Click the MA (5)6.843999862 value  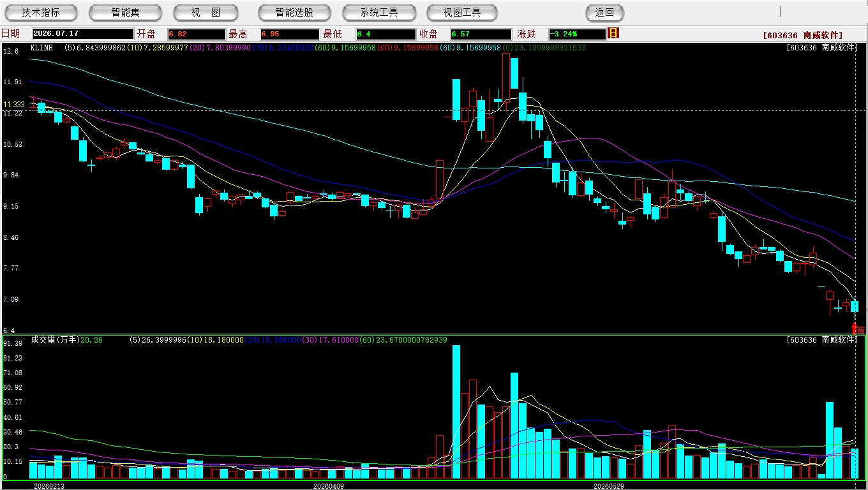(96, 48)
